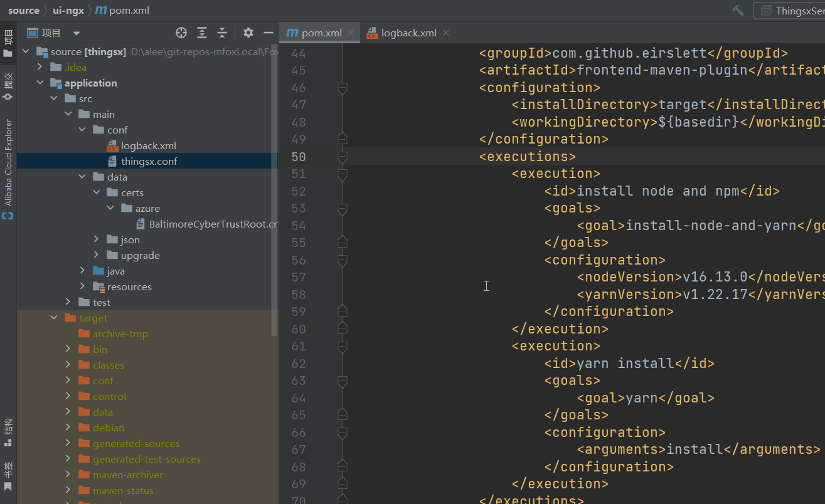Image resolution: width=825 pixels, height=504 pixels.
Task: Select logback.xml in project tree
Action: (149, 145)
